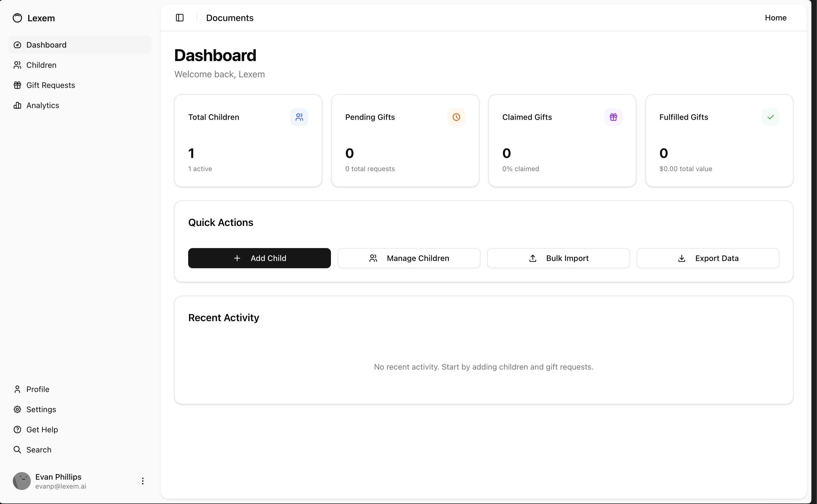Open Get Help in sidebar
Image resolution: width=817 pixels, height=504 pixels.
[x=42, y=429]
